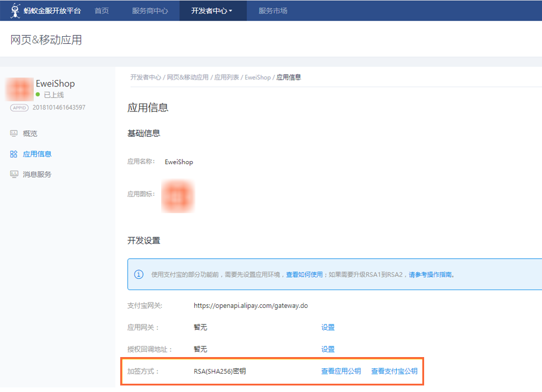Click the 概览 sidebar icon
Image resolution: width=542 pixels, height=392 pixels.
click(14, 134)
